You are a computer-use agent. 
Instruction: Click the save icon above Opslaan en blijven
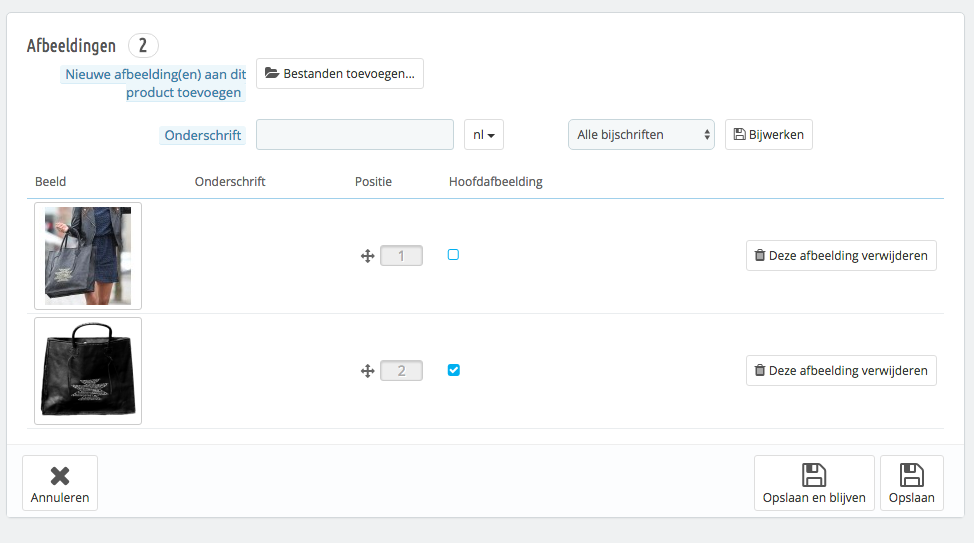(814, 475)
